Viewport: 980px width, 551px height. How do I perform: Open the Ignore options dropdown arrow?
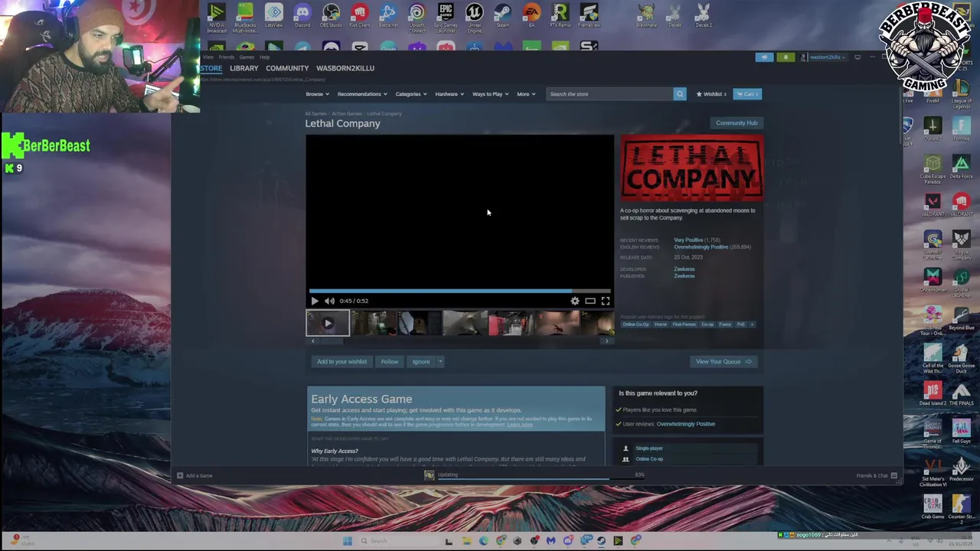440,361
